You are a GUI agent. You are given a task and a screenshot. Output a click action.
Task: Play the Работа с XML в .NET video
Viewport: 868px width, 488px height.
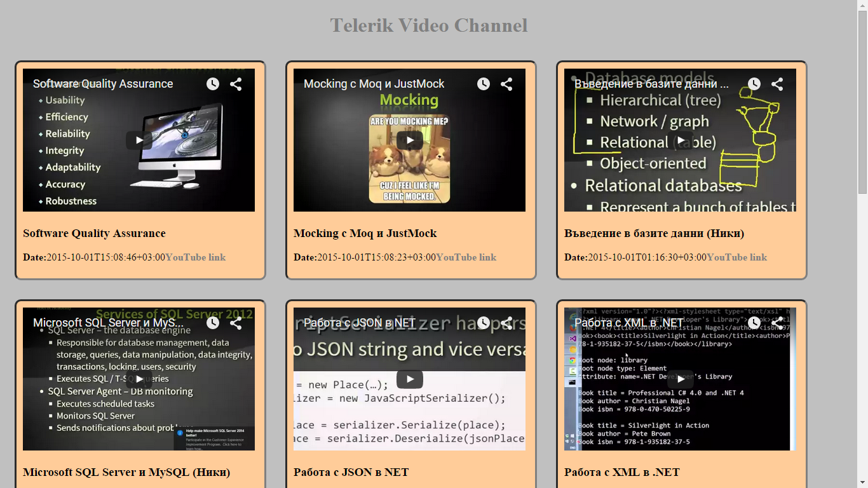coord(680,379)
